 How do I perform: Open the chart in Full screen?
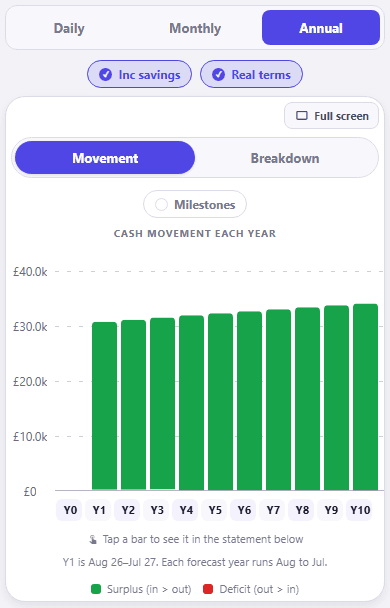(x=331, y=116)
